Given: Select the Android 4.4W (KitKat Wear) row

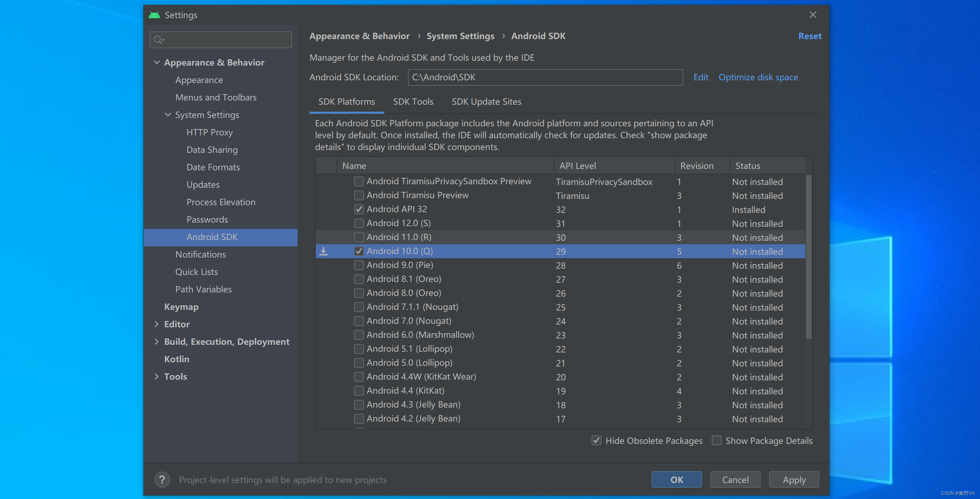Looking at the screenshot, I should tap(561, 377).
